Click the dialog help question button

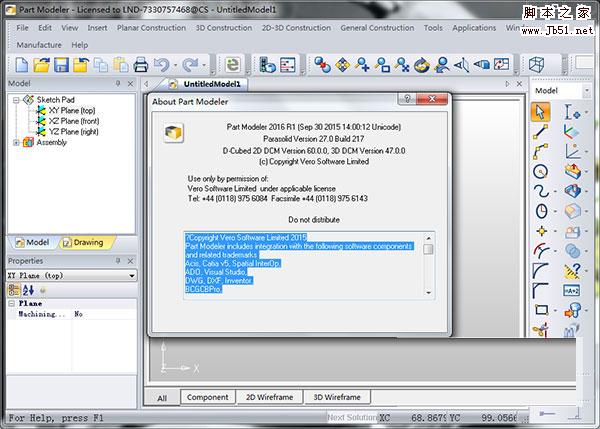[x=407, y=99]
